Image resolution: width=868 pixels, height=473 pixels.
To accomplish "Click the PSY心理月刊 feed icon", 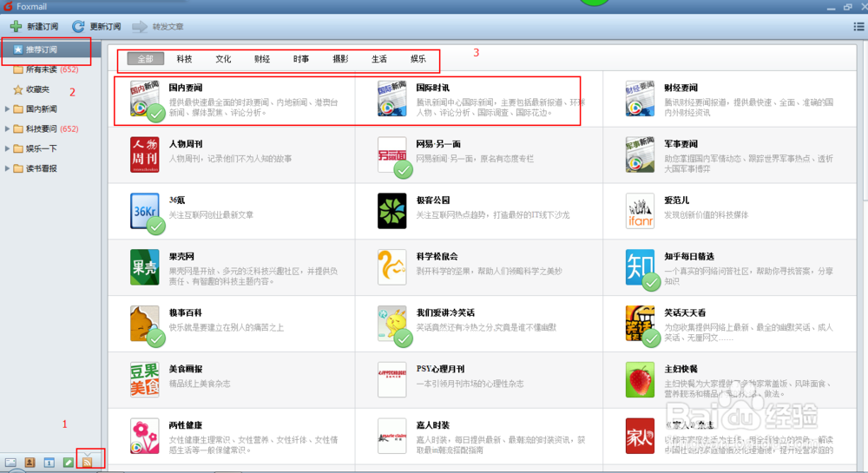I will click(392, 379).
